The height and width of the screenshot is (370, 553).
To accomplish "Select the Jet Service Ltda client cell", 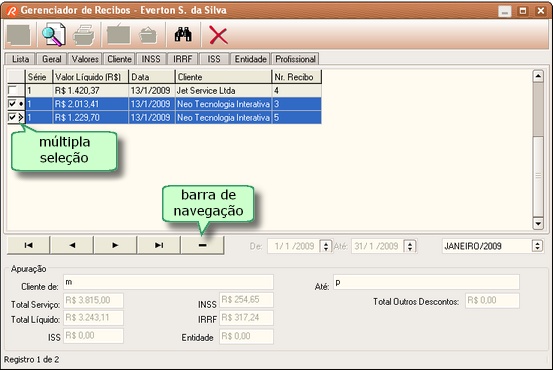I will (x=223, y=90).
